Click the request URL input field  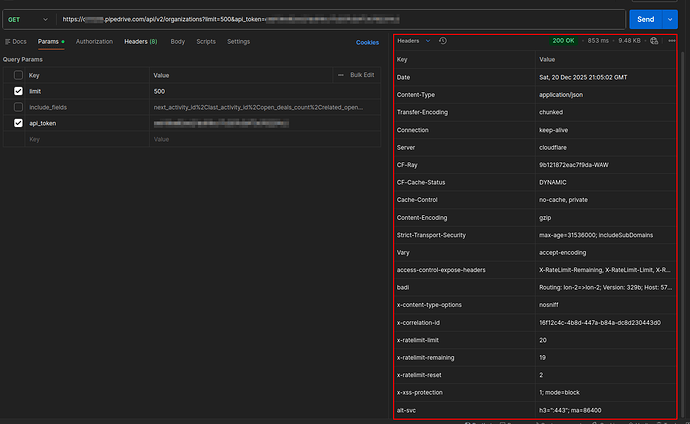[340, 18]
